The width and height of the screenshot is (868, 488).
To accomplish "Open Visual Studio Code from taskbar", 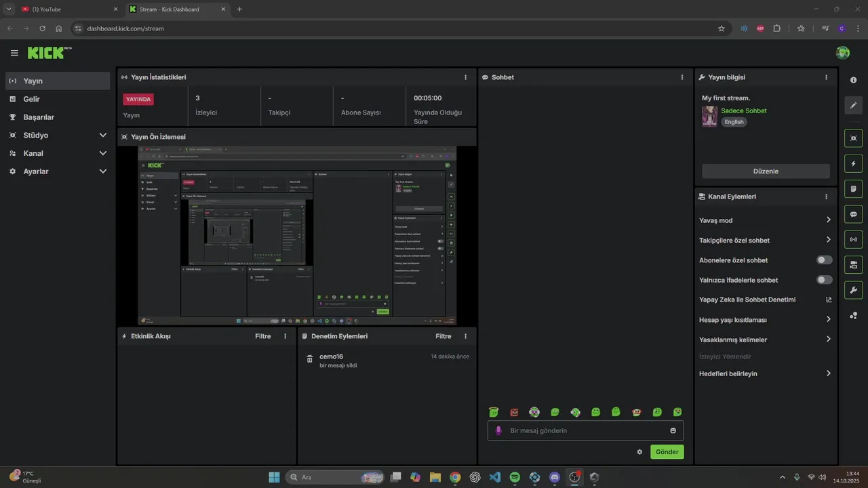I will point(495,477).
